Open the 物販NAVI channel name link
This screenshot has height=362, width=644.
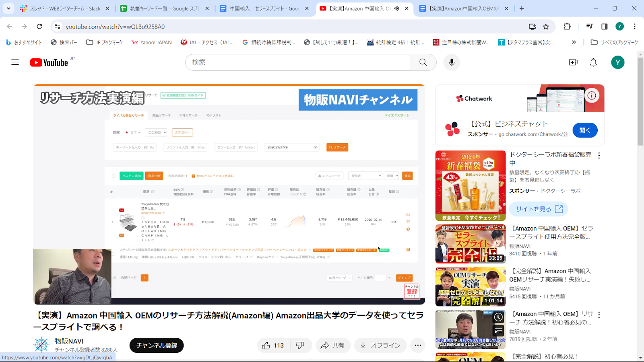click(69, 341)
